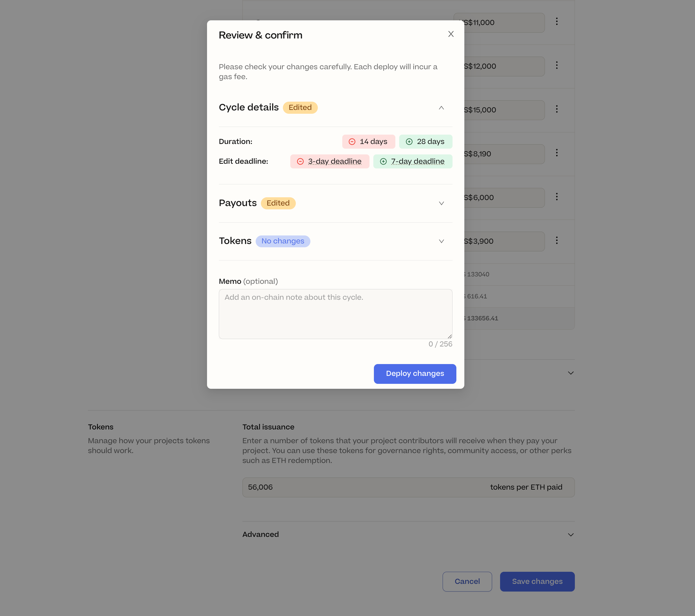Click the close icon on the modal
This screenshot has height=616, width=695.
[x=452, y=34]
